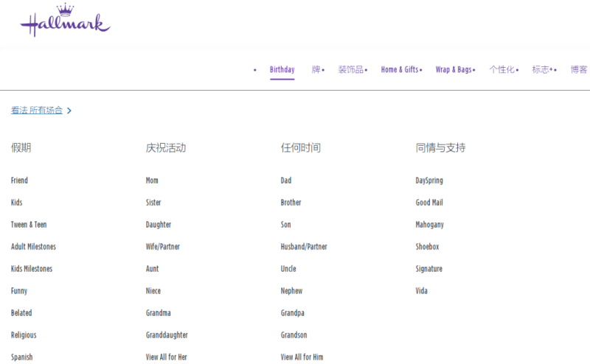Select the Shoebox brand link

(x=427, y=247)
